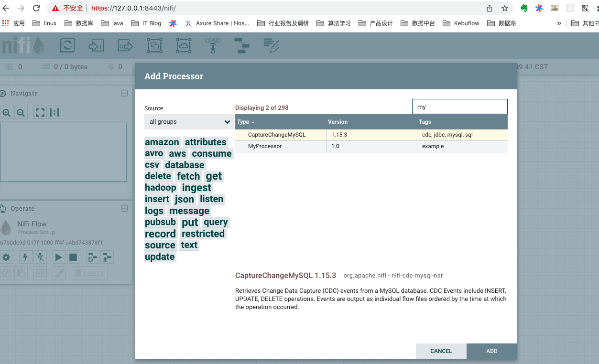Open the linux bookmarks folder
Image resolution: width=599 pixels, height=364 pixels.
[44, 23]
